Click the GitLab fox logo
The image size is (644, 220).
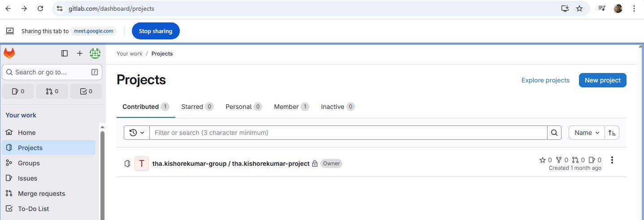[9, 54]
